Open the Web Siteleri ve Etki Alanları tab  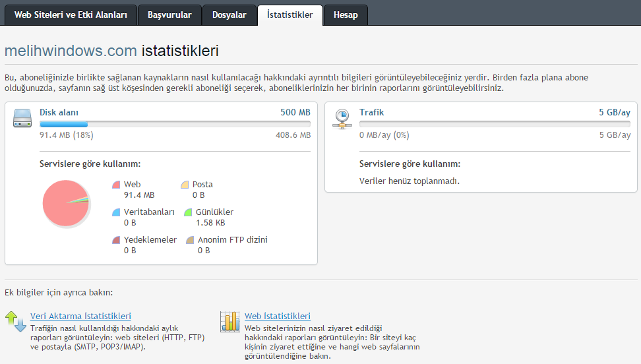tap(71, 15)
